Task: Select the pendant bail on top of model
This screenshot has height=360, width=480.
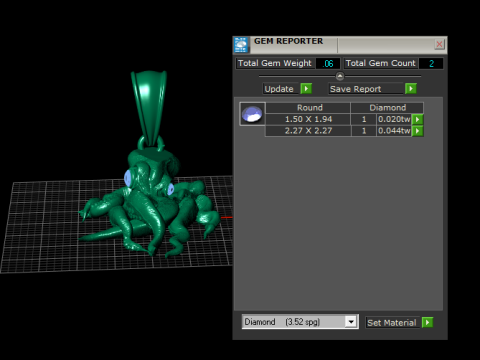Action: (x=148, y=107)
